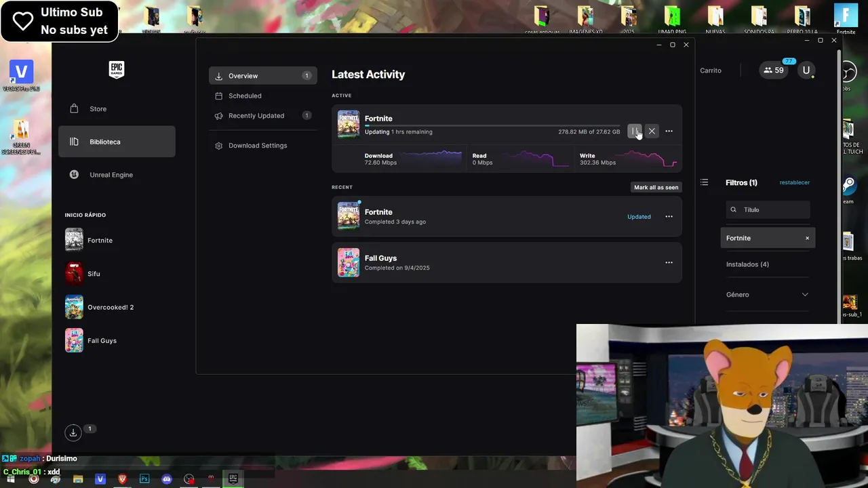Click restablecer to reset filters
The image size is (868, 488).
pyautogui.click(x=794, y=182)
